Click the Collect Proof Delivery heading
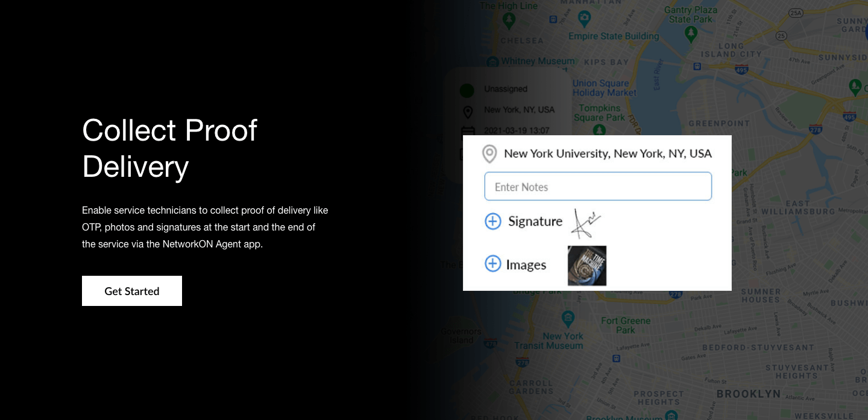 [170, 148]
